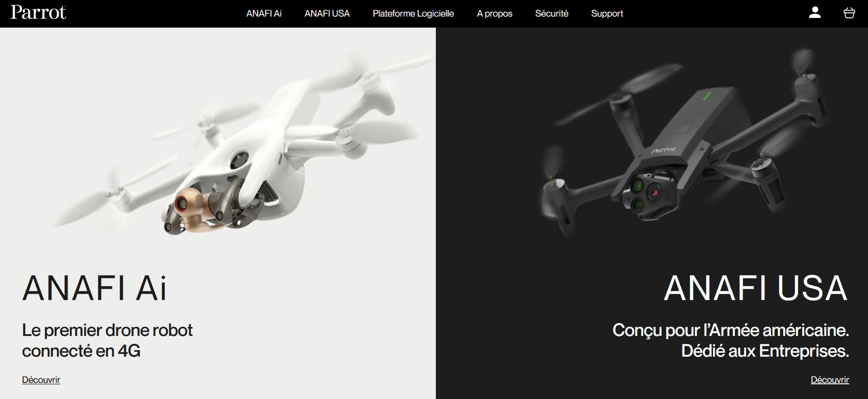The height and width of the screenshot is (399, 868).
Task: Click the Parrot logo on black drone
Action: pos(663,150)
